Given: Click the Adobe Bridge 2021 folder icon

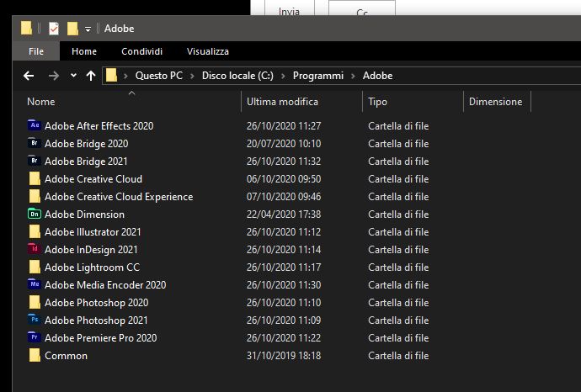Looking at the screenshot, I should pyautogui.click(x=35, y=161).
